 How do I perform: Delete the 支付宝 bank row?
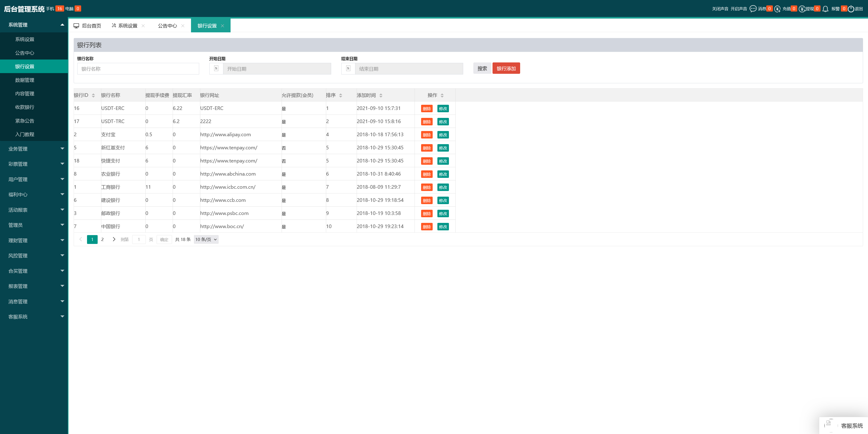[427, 135]
